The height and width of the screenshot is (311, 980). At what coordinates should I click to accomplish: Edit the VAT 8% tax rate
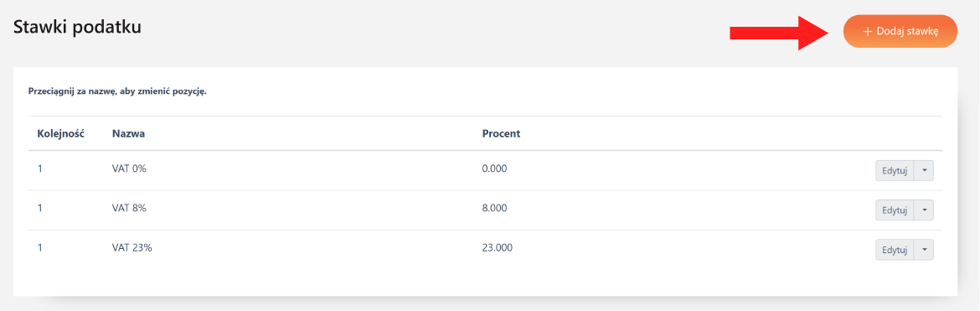click(x=895, y=210)
